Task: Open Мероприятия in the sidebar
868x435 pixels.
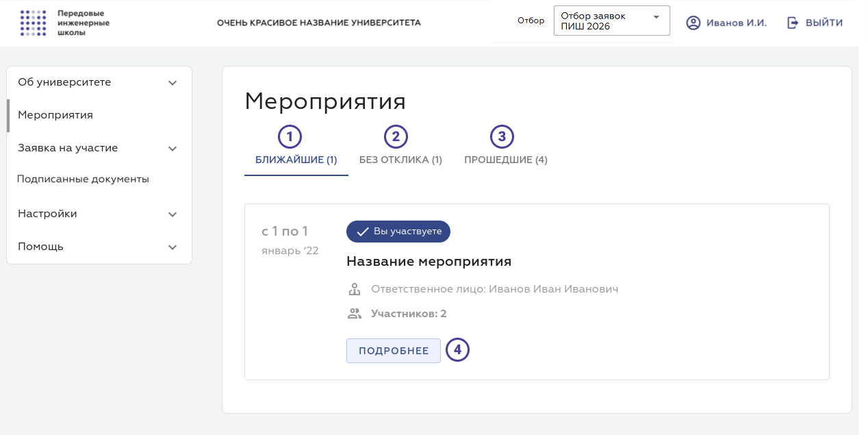Action: point(99,115)
